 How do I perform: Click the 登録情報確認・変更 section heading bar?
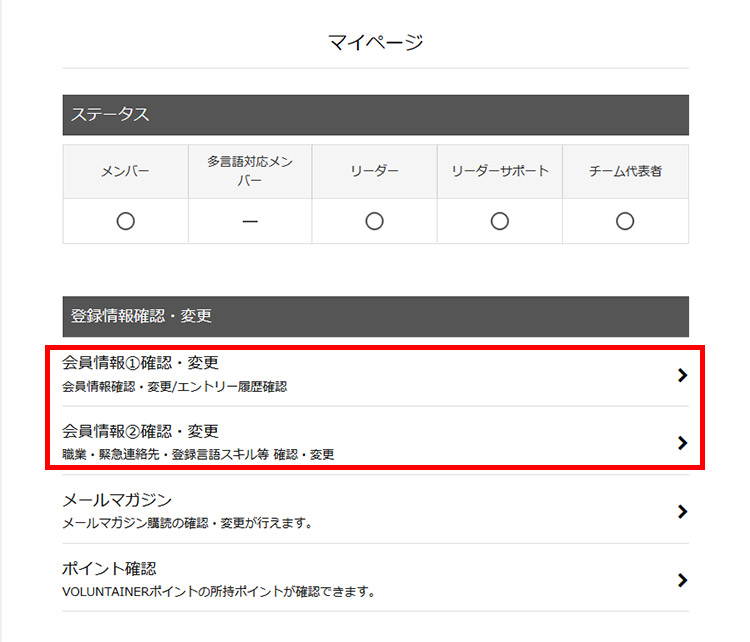pos(375,316)
